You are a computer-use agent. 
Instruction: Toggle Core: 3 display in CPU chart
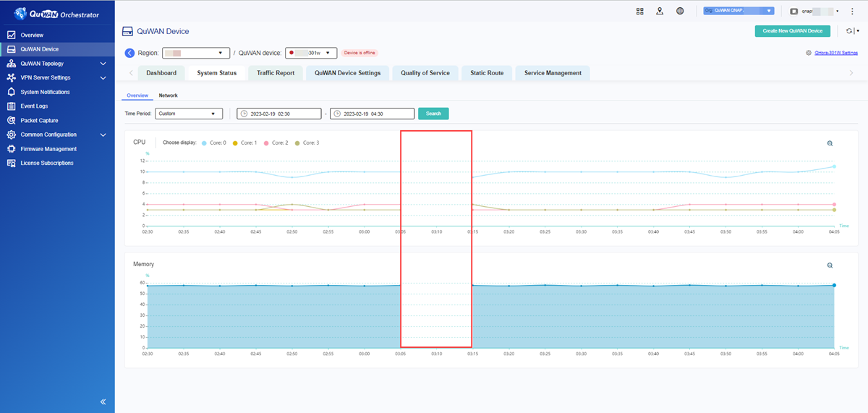point(307,143)
